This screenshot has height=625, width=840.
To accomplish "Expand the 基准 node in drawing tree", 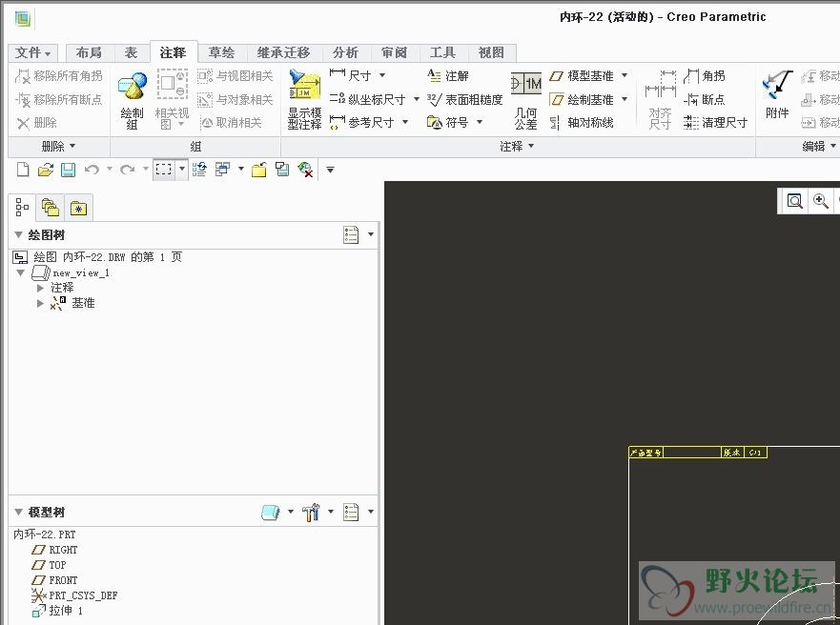I will click(x=40, y=303).
